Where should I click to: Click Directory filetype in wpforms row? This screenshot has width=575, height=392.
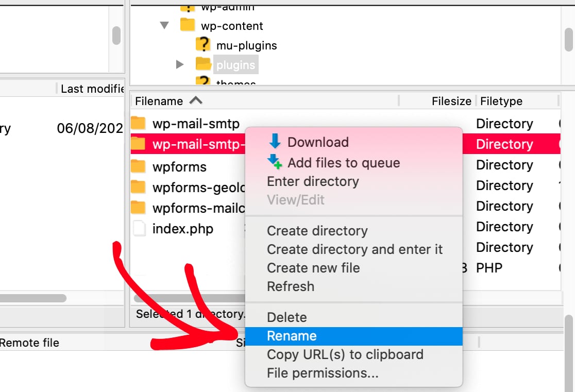pos(504,165)
